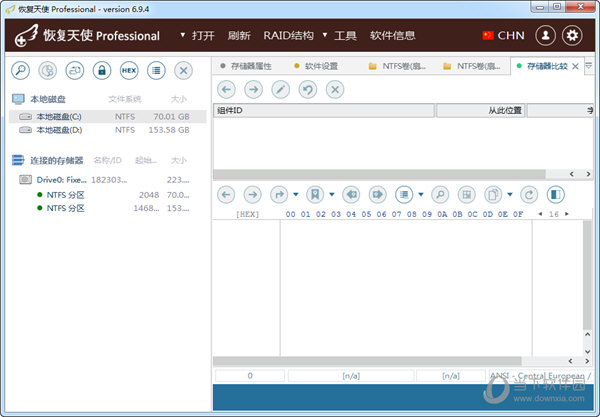600x417 pixels.
Task: Click the copy pages icon in hex toolbar
Action: [493, 194]
